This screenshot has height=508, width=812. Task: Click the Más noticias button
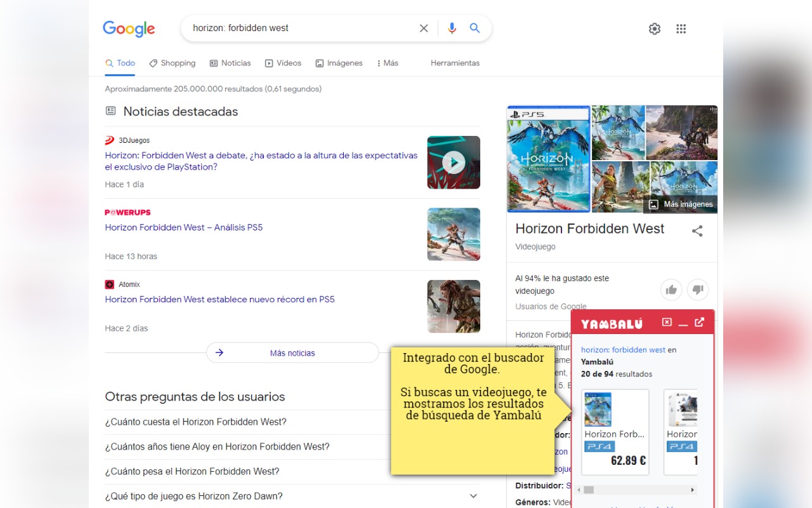coord(292,353)
